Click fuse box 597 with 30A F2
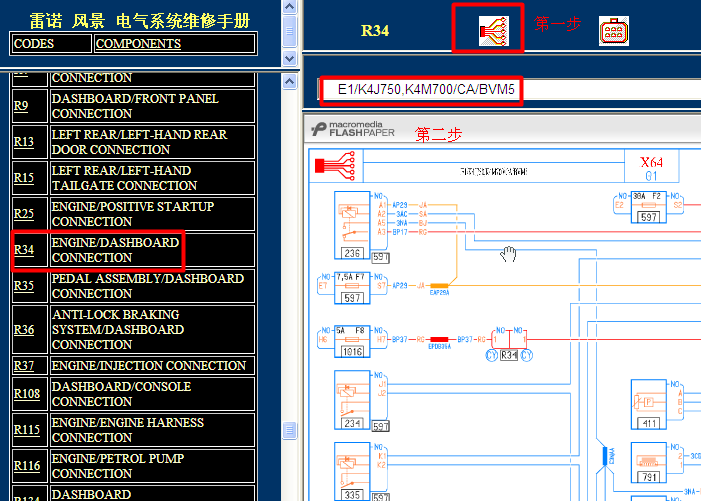 [649, 207]
